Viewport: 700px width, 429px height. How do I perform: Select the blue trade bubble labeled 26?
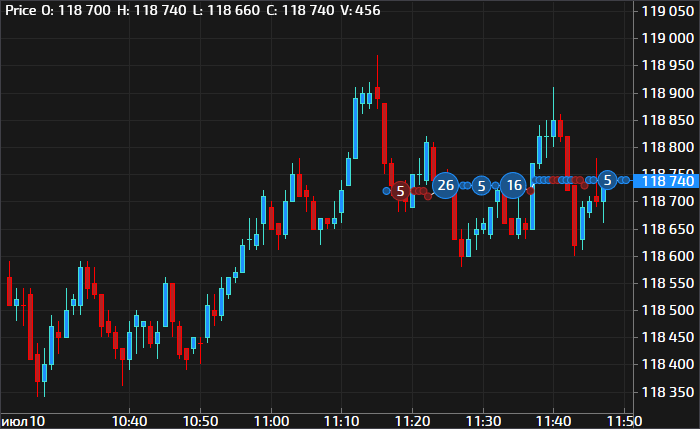click(445, 185)
